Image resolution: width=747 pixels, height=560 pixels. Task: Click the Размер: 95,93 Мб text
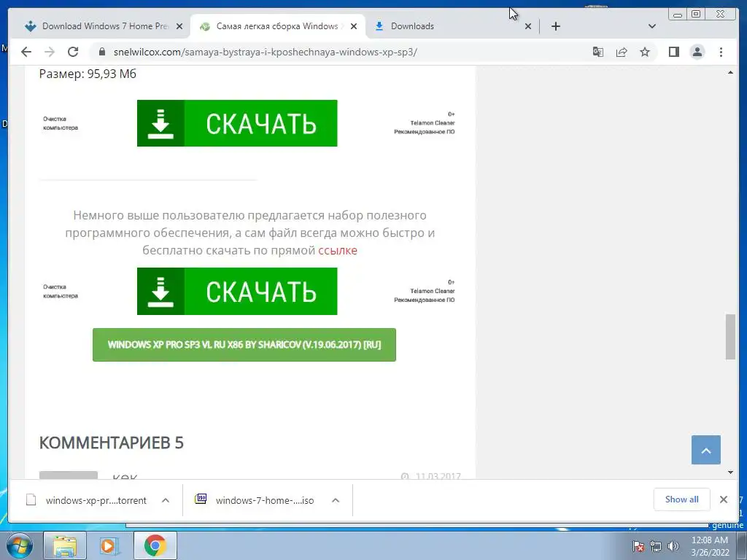pyautogui.click(x=88, y=74)
